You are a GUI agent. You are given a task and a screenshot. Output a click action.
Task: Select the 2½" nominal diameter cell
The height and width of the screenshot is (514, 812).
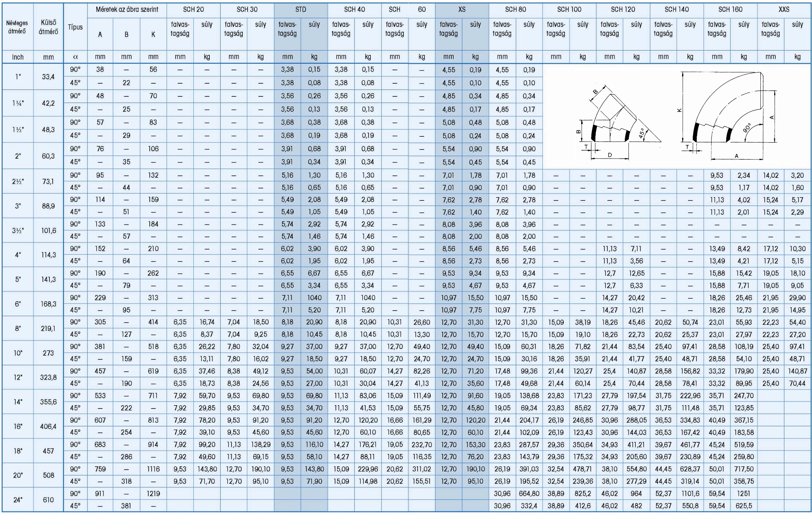coord(17,181)
